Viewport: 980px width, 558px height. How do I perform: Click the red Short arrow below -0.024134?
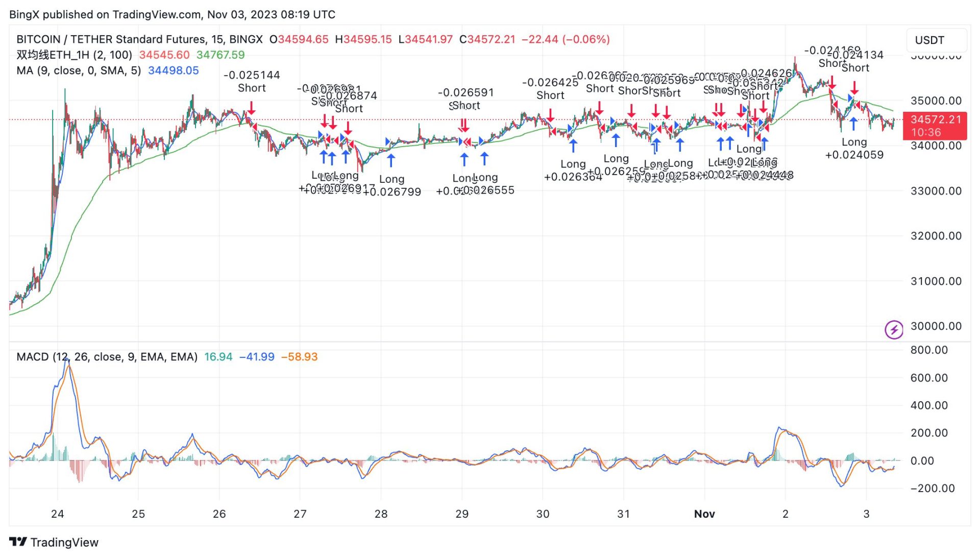pos(854,87)
